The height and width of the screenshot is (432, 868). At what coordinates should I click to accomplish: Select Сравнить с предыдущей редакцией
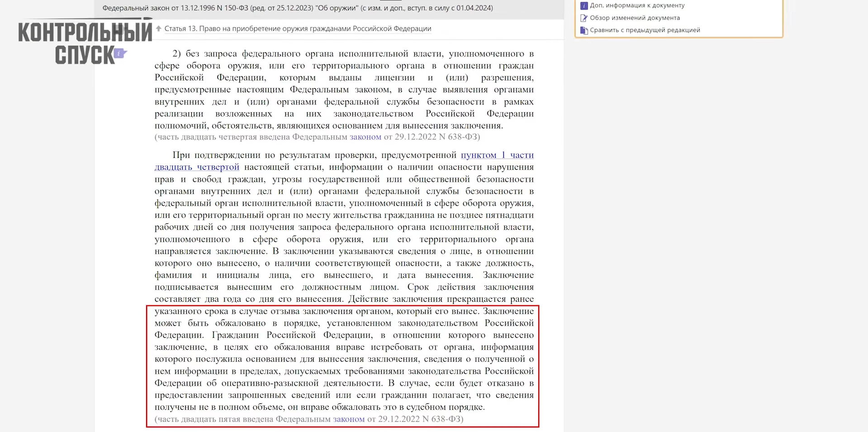[645, 30]
